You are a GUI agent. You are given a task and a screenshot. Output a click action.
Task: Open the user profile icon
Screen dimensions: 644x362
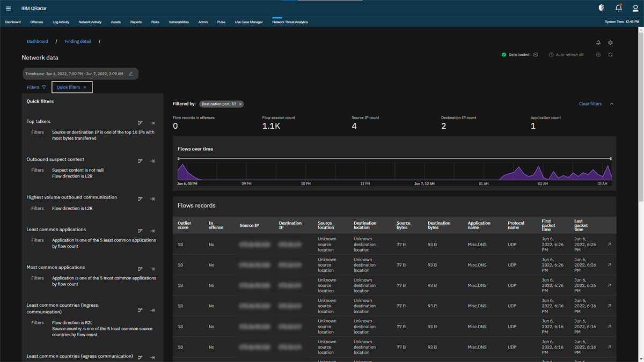(635, 8)
